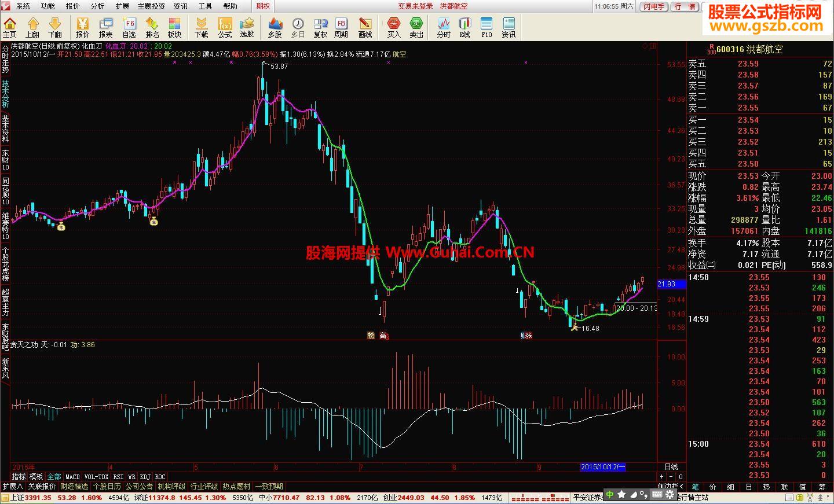The image size is (834, 504).
Task: Go to 主页 home toolbar icon
Action: (10, 27)
